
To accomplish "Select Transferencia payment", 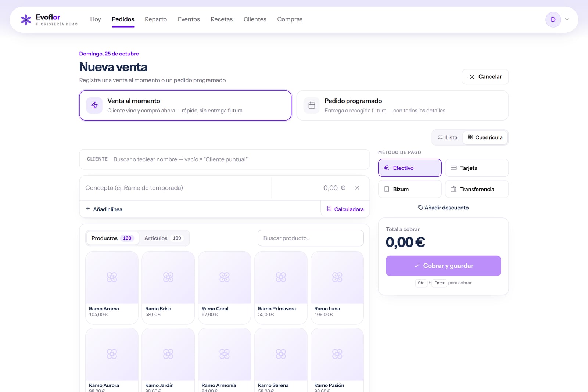I will pyautogui.click(x=477, y=189).
